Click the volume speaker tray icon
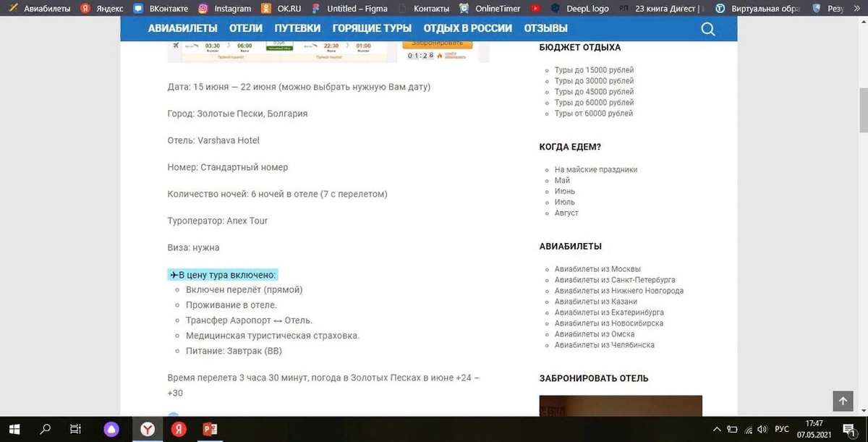The width and height of the screenshot is (868, 442). [x=762, y=429]
